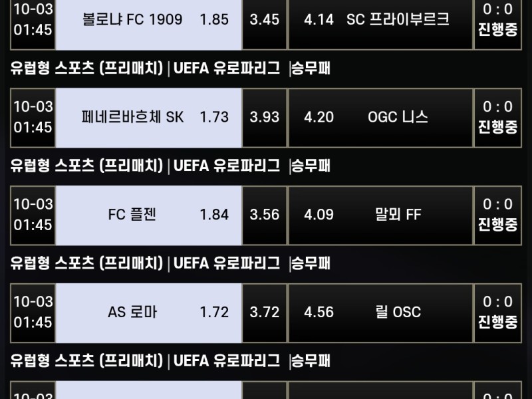View 0:0 진행중 status for FC 플젠 match
This screenshot has height=399, width=532.
pyautogui.click(x=497, y=215)
